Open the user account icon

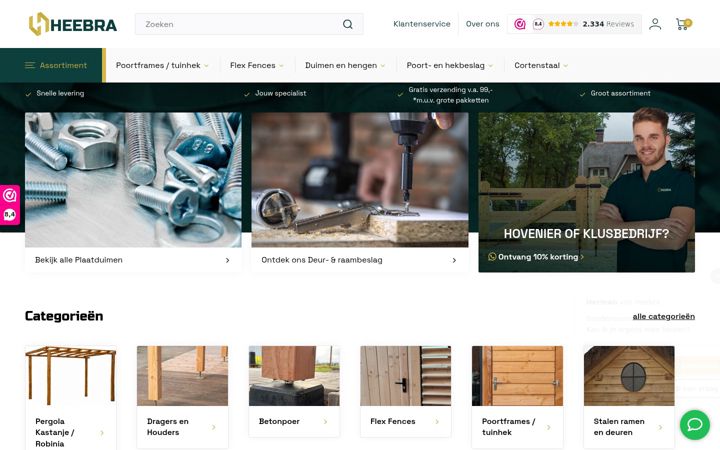click(x=655, y=24)
